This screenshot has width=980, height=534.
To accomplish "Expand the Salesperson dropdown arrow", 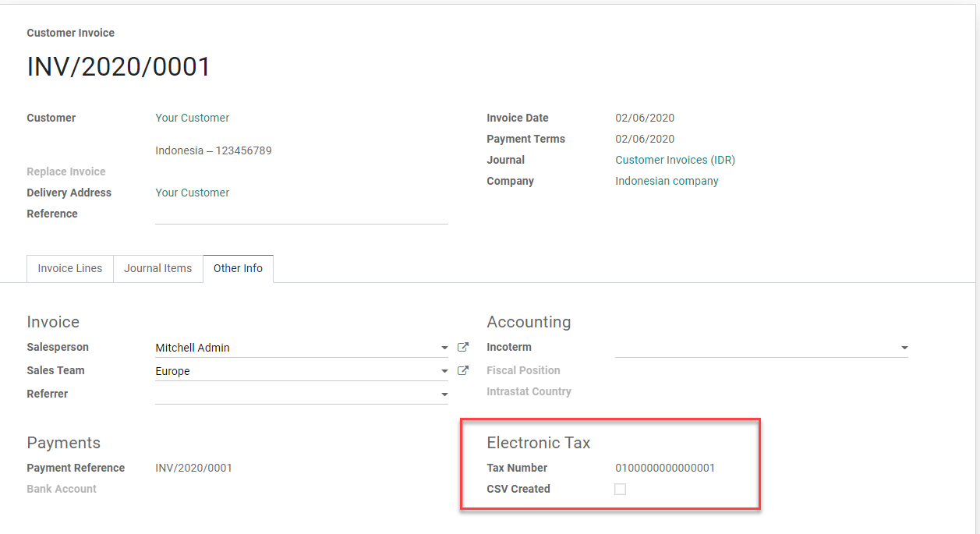I will (x=444, y=348).
